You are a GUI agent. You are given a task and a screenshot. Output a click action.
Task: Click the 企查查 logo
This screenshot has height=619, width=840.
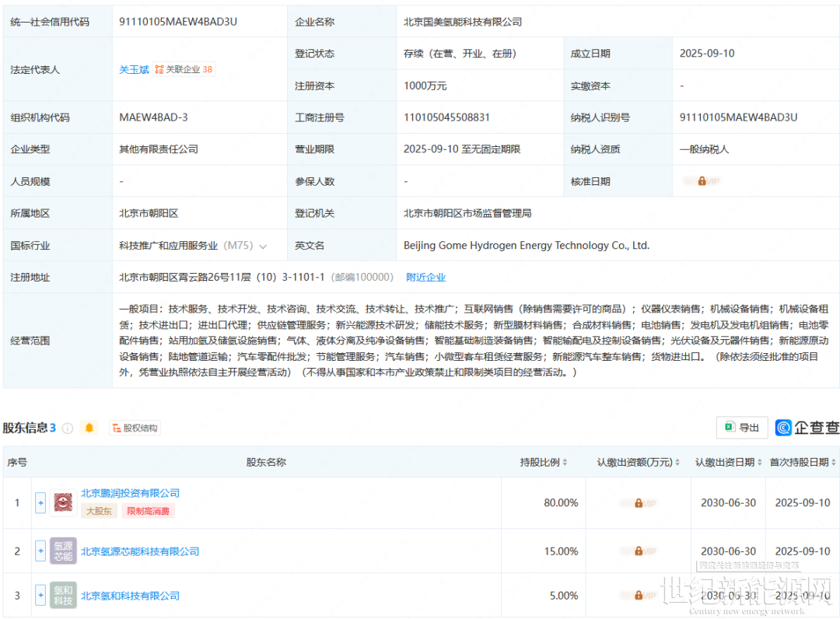point(807,428)
